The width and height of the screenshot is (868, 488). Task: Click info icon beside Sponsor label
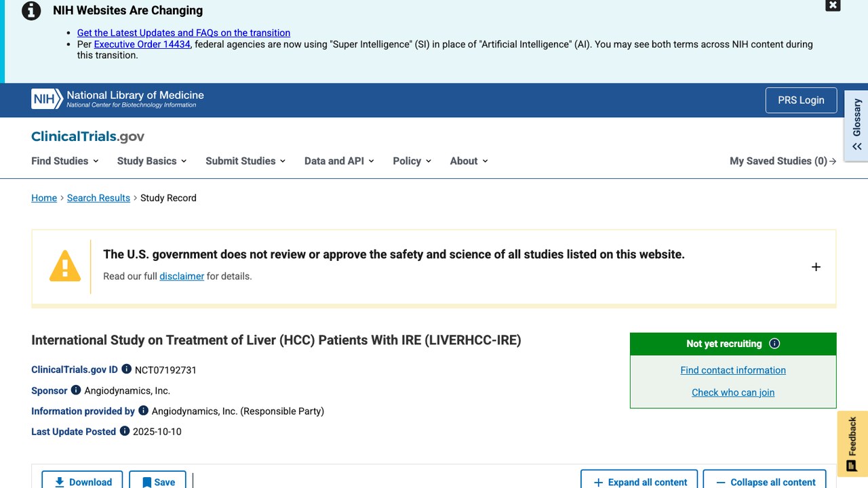point(76,390)
